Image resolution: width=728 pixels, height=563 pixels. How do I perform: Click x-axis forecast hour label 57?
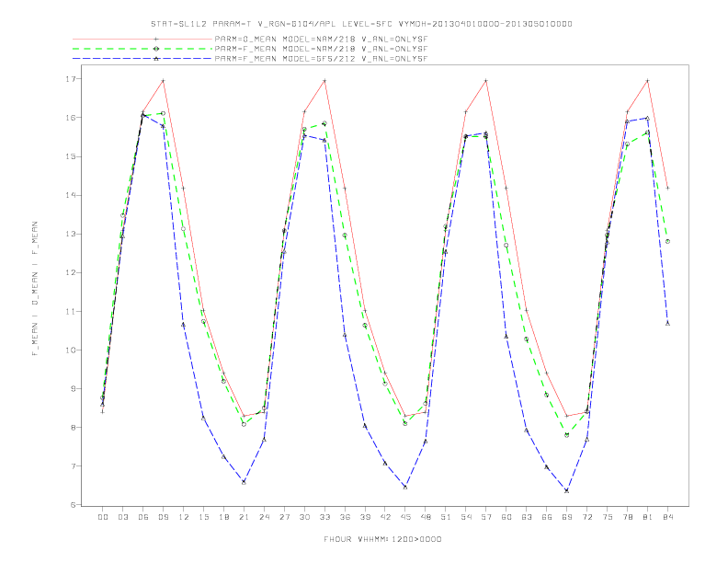(x=486, y=517)
